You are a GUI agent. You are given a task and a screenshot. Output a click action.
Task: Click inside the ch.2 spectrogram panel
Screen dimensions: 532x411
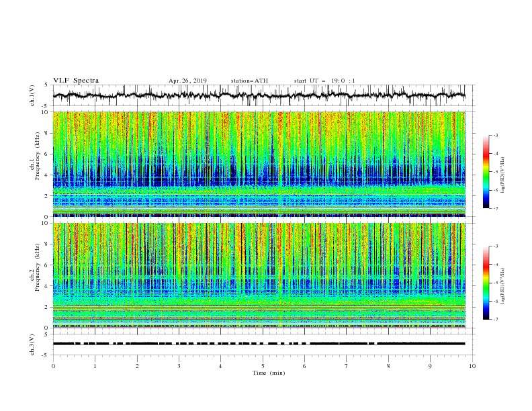click(x=259, y=275)
